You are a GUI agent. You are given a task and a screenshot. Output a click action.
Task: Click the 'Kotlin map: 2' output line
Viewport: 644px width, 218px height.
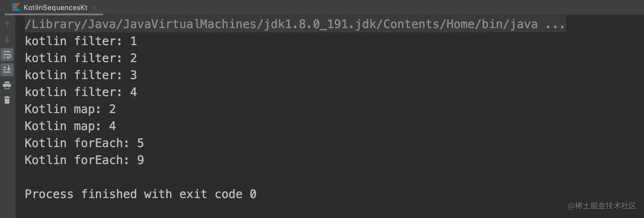click(x=70, y=109)
